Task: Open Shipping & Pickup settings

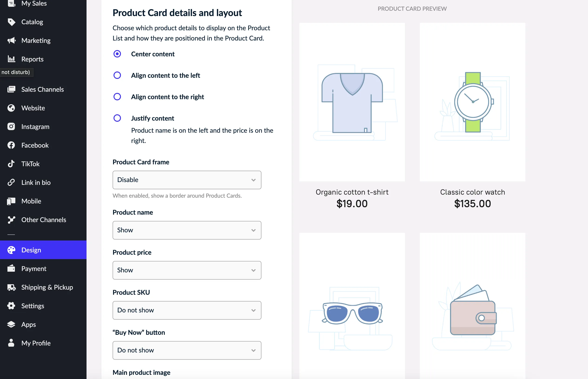Action: tap(47, 287)
